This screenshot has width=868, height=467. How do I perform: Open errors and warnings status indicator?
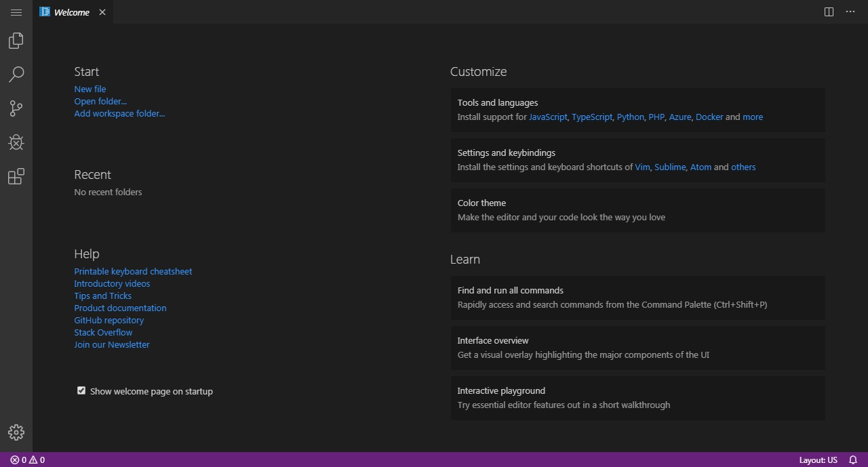pos(27,460)
